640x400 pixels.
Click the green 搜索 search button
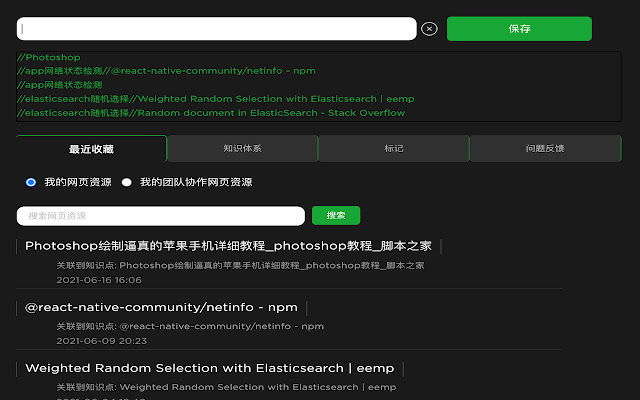coord(336,216)
